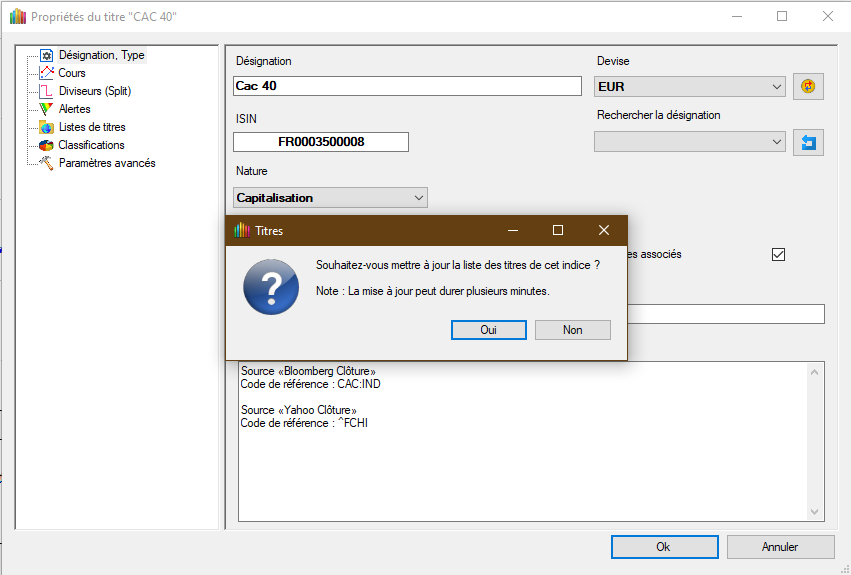Confirm update with Oui button
This screenshot has height=575, width=851.
[x=488, y=330]
